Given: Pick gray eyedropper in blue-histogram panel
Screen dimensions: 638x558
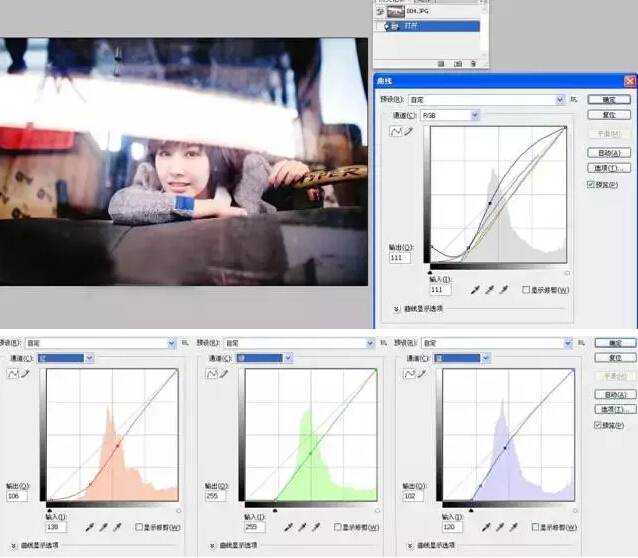Looking at the screenshot, I should 500,527.
